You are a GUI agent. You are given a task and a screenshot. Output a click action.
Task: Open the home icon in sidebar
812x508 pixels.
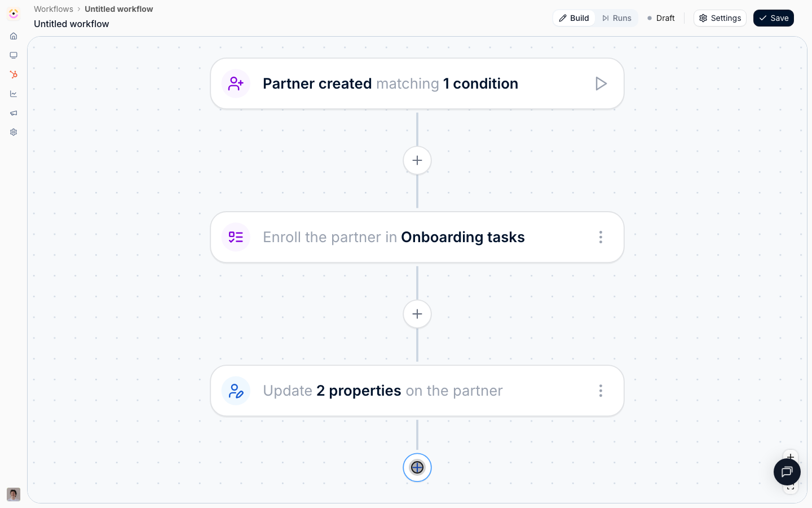click(14, 36)
